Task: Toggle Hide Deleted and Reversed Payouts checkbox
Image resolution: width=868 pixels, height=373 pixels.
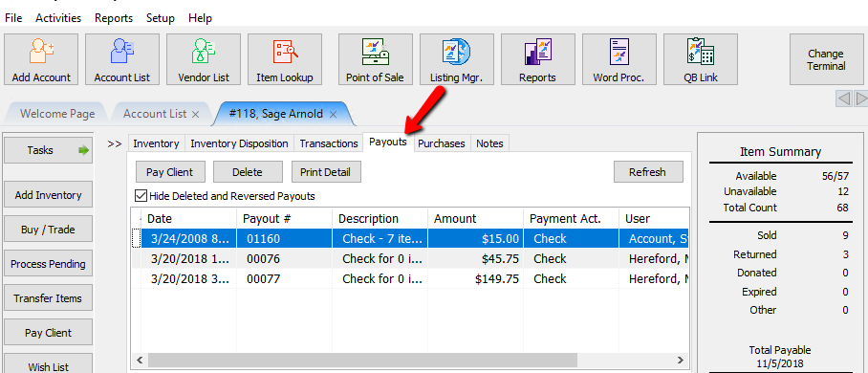Action: [x=141, y=196]
